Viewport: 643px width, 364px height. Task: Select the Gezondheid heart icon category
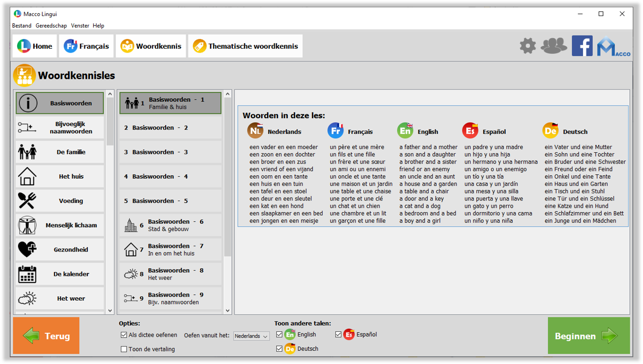tap(27, 250)
